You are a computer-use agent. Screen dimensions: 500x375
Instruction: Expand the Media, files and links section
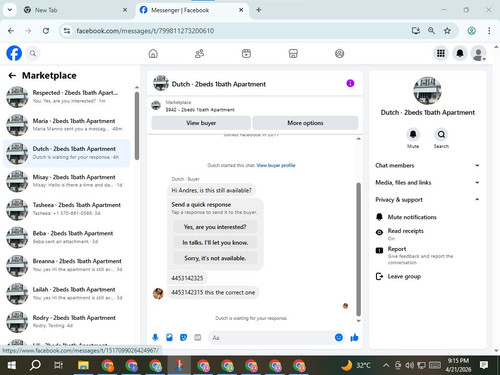427,182
